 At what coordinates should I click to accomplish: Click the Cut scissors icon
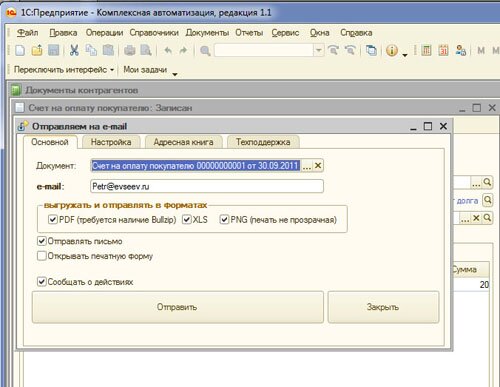[x=74, y=50]
